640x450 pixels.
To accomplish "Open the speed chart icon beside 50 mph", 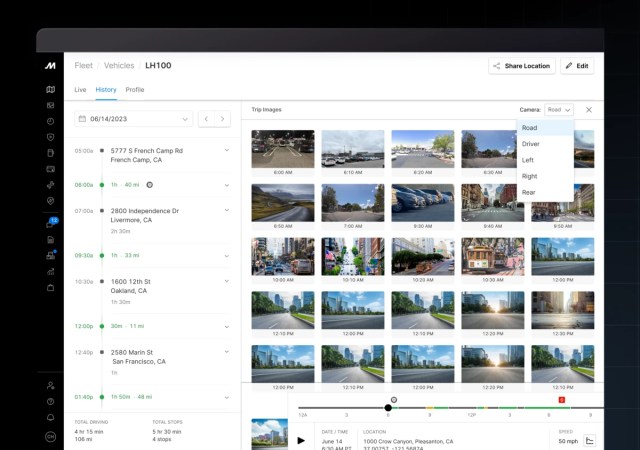I will point(589,440).
